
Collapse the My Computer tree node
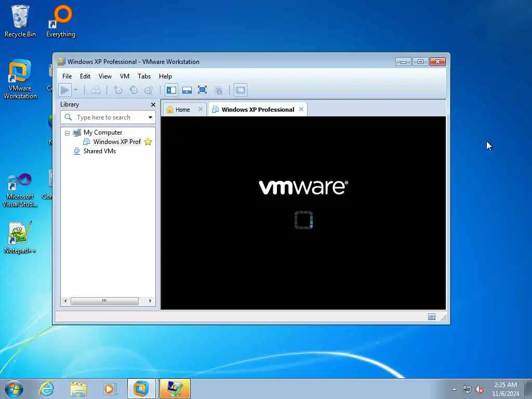click(x=67, y=133)
